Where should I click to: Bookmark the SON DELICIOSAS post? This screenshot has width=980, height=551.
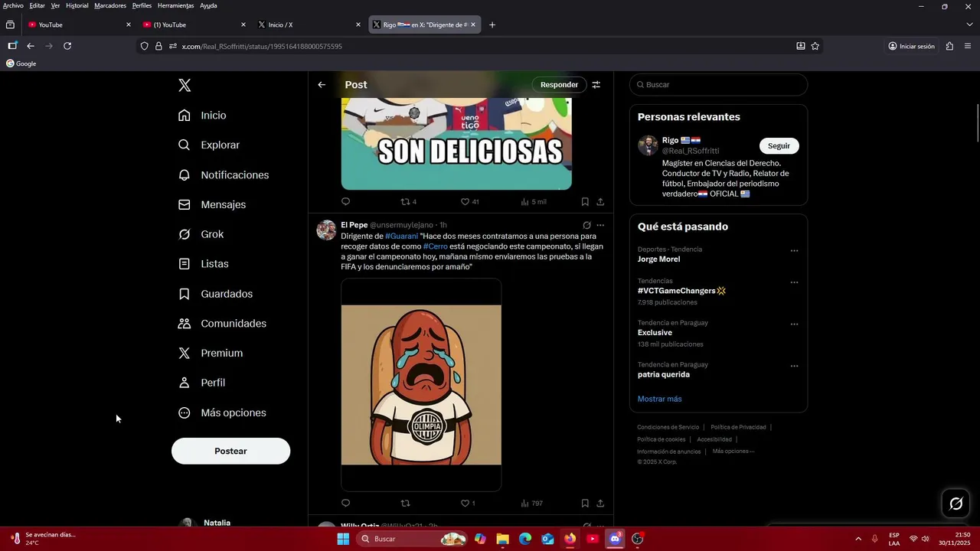tap(585, 202)
